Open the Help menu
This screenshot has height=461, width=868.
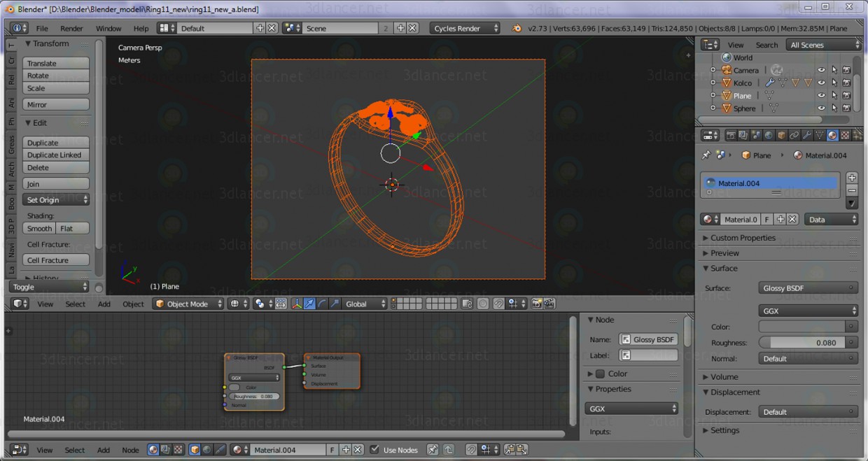point(141,29)
